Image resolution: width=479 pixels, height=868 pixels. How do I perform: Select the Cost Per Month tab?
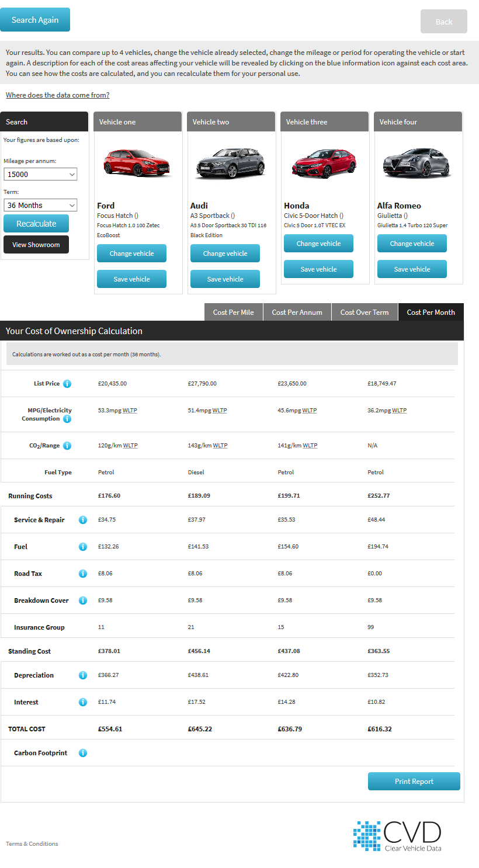431,312
